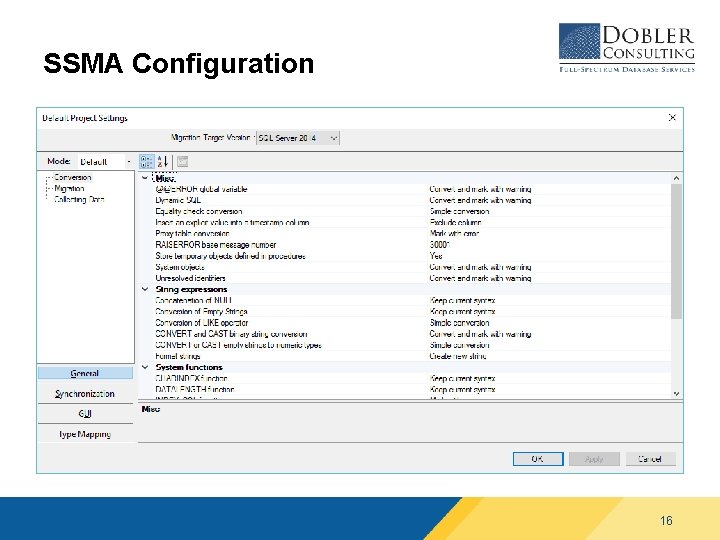Click Concatenation of NULL's Keep current syntax

pos(462,300)
